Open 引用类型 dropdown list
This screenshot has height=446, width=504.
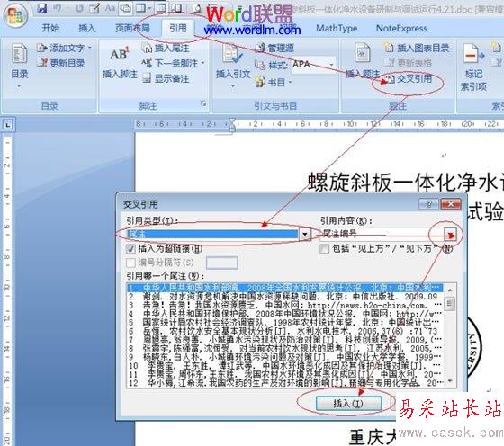point(305,234)
